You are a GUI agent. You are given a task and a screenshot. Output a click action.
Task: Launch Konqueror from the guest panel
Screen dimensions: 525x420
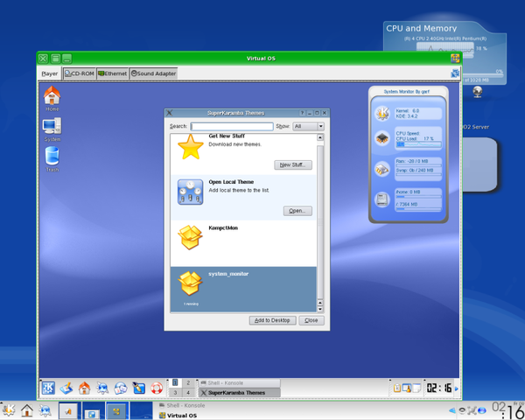tap(102, 388)
